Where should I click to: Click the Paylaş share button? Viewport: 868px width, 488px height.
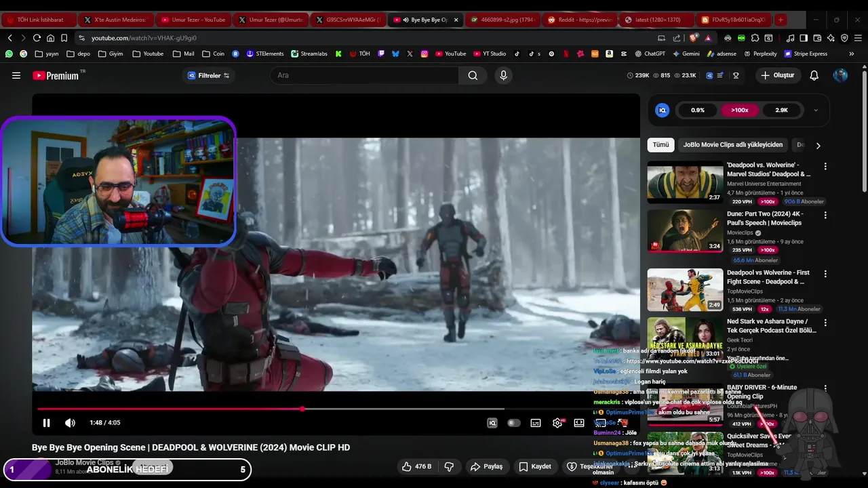click(487, 466)
